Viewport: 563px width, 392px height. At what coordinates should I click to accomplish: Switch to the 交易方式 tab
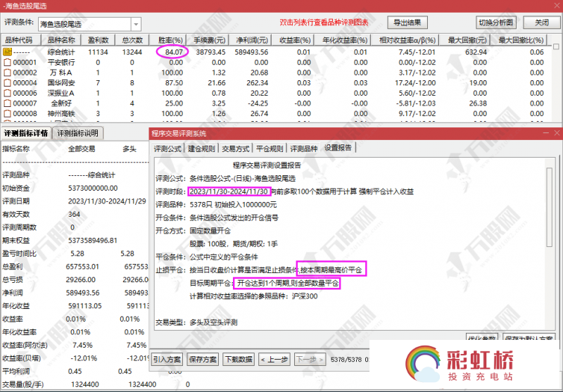coord(235,148)
